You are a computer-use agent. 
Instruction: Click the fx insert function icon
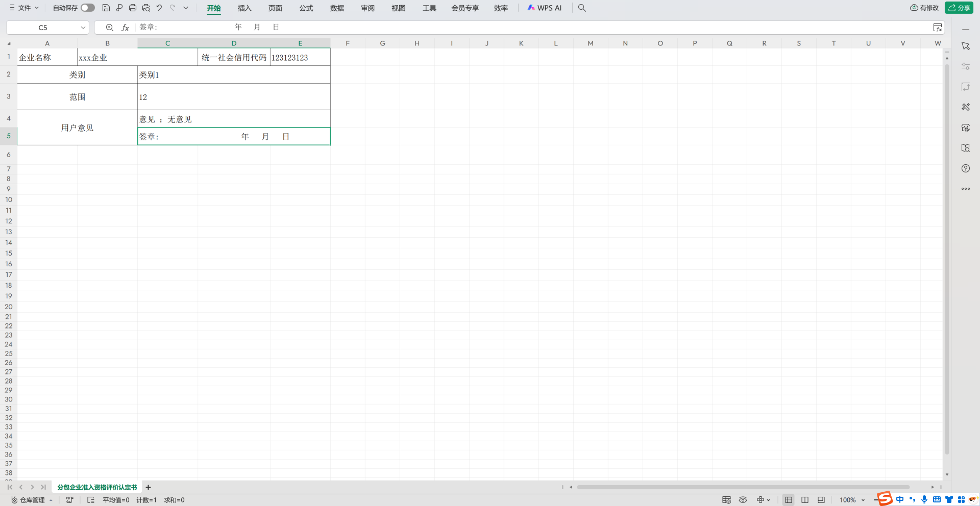[x=125, y=28]
